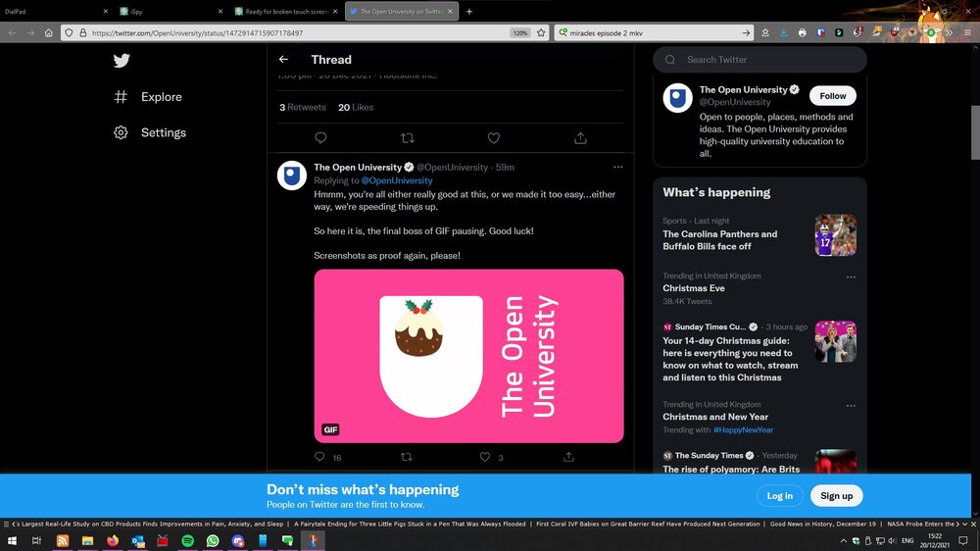Like the main tweet with the heart icon
This screenshot has width=980, height=551.
(x=494, y=138)
